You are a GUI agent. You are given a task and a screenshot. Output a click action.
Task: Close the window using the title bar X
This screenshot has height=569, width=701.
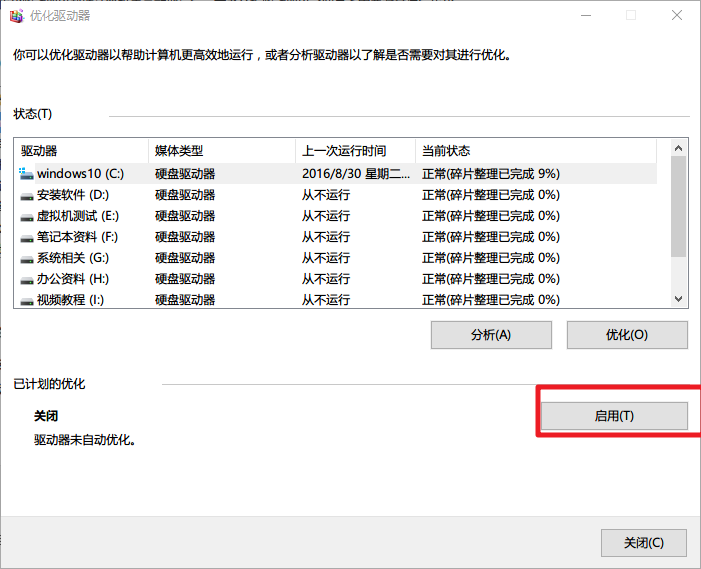[677, 16]
